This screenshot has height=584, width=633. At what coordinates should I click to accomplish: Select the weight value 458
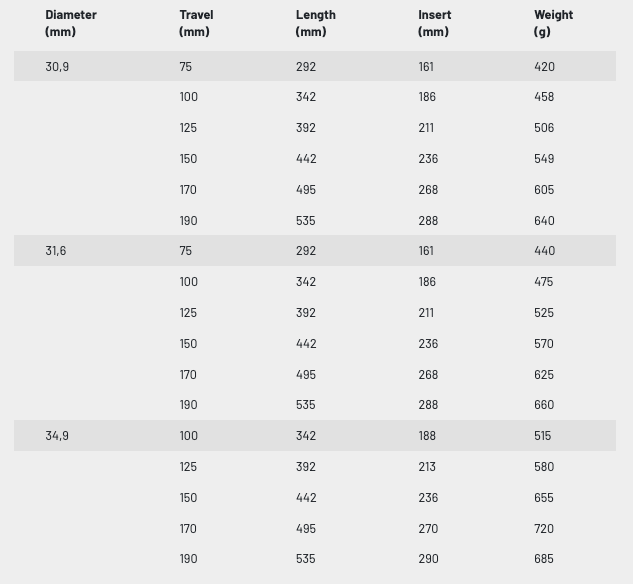[544, 97]
